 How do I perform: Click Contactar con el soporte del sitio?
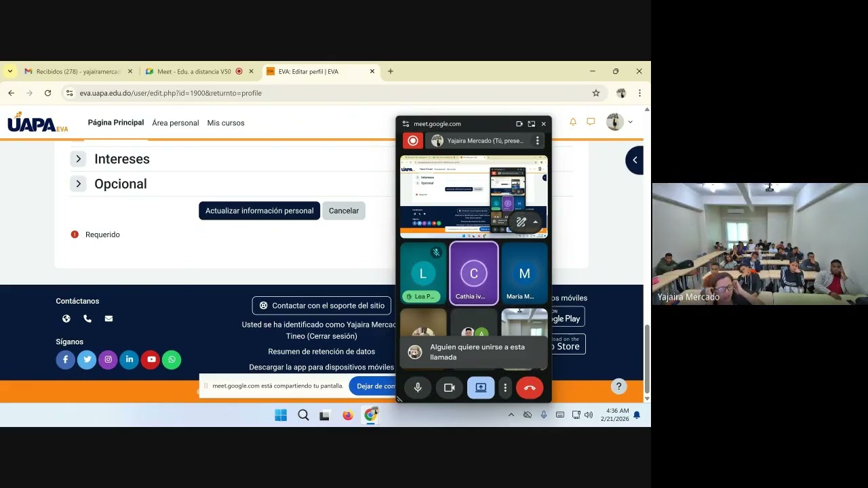[x=321, y=306]
